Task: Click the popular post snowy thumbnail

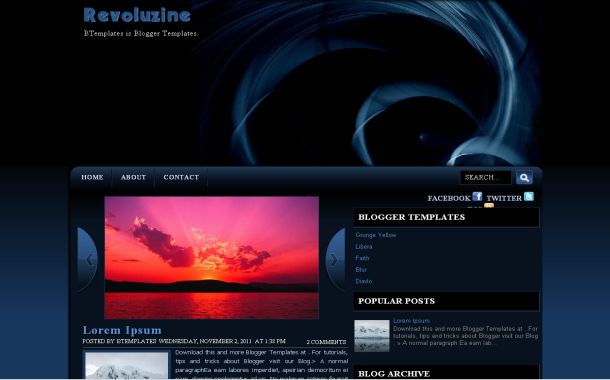Action: [x=372, y=336]
